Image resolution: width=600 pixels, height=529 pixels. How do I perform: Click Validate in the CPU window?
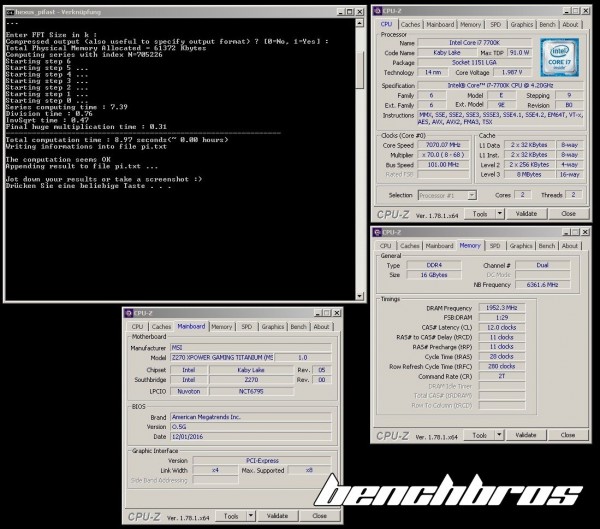pyautogui.click(x=526, y=214)
